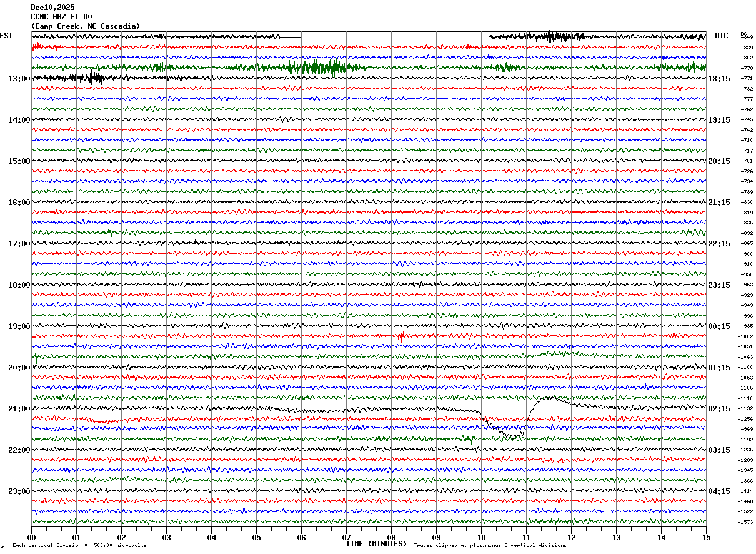Click the station name (Camp Creek, NC Cascadia)
This screenshot has width=756, height=554.
tap(86, 26)
